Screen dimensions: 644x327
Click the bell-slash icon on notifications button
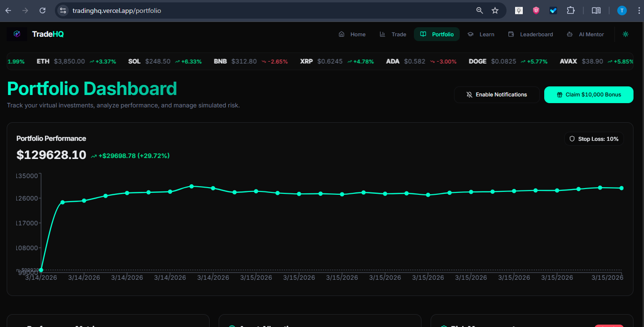[x=469, y=95]
